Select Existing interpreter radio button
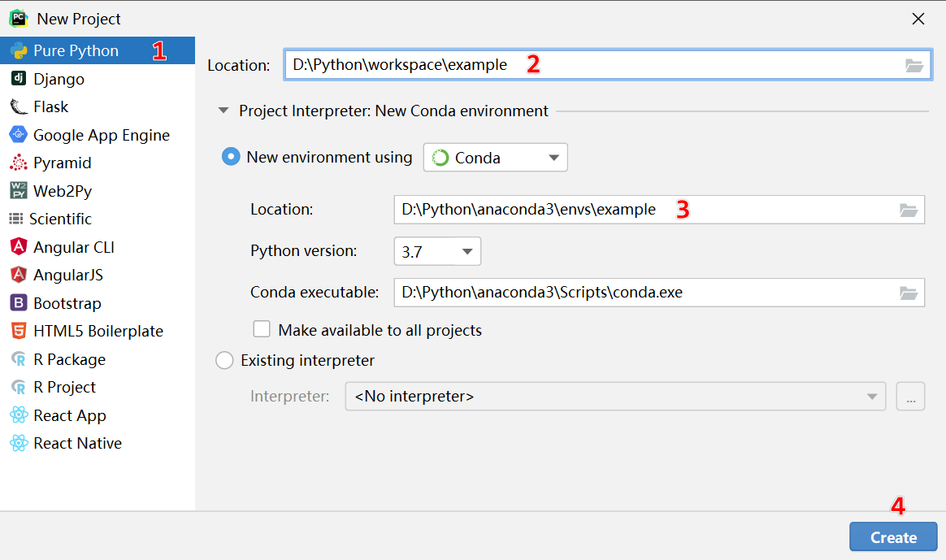Screen dimensions: 946x560 pos(224,360)
